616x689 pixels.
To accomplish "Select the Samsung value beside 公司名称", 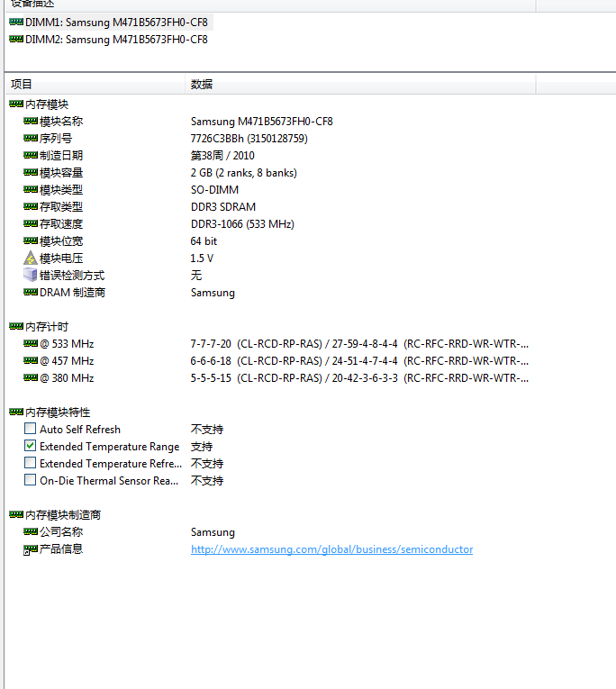I will coord(213,532).
